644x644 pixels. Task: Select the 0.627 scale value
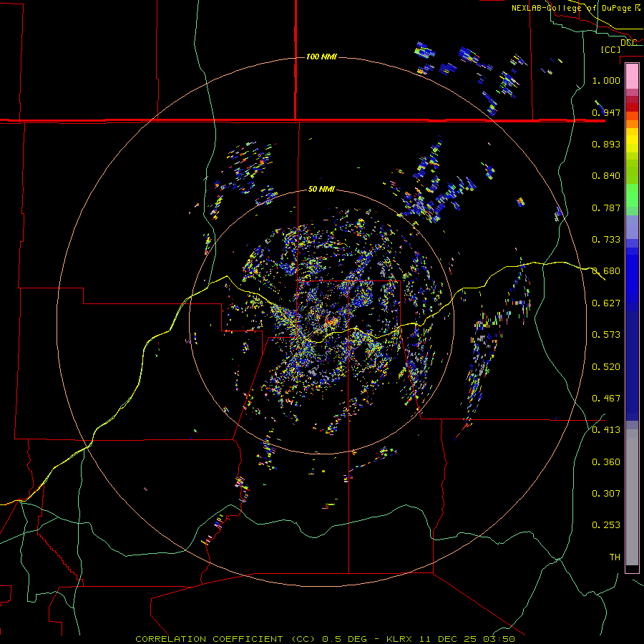point(606,303)
